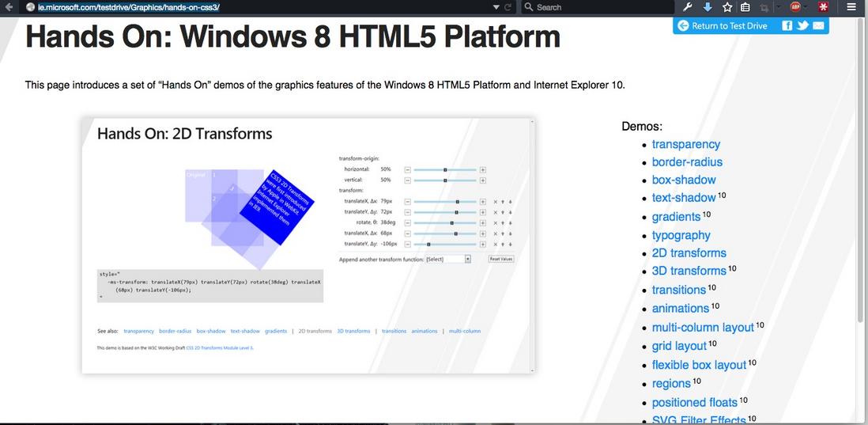Click the rotate angle slider
This screenshot has width=868, height=425.
[445, 222]
